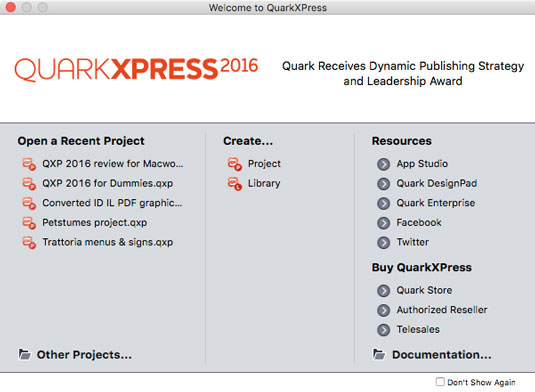
Task: Click the arrow icon beside App Studio
Action: (x=384, y=164)
